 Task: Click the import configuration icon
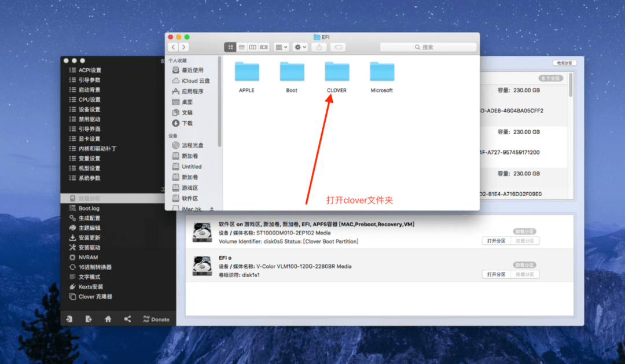(69, 319)
